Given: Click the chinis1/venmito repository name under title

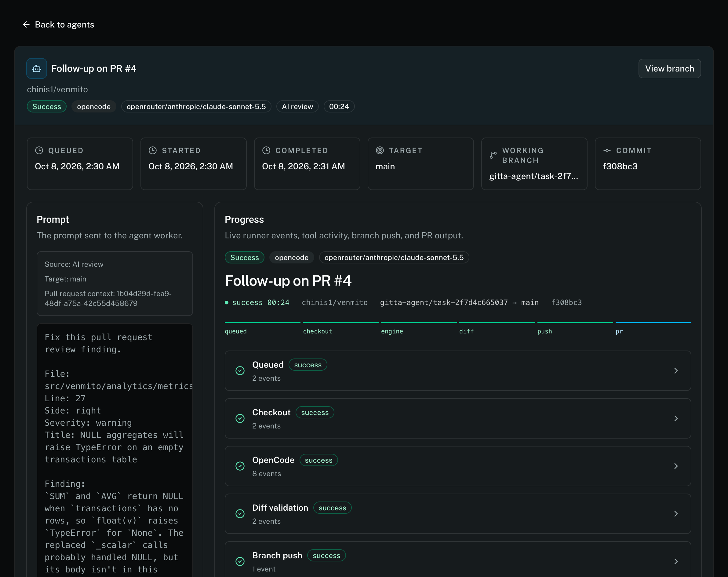Looking at the screenshot, I should (x=57, y=90).
